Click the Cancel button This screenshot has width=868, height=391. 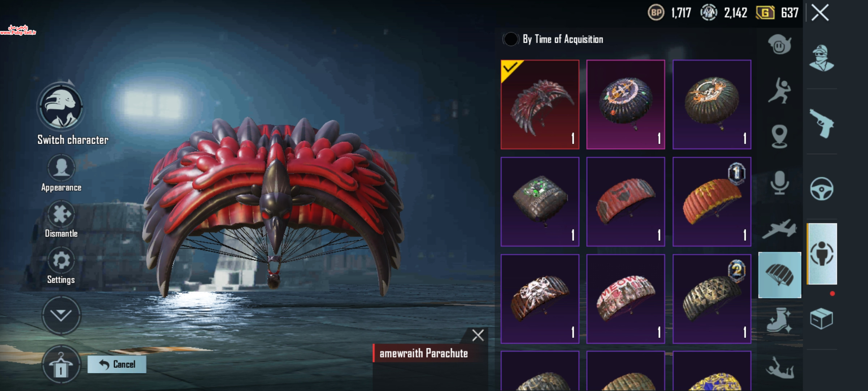(x=117, y=364)
